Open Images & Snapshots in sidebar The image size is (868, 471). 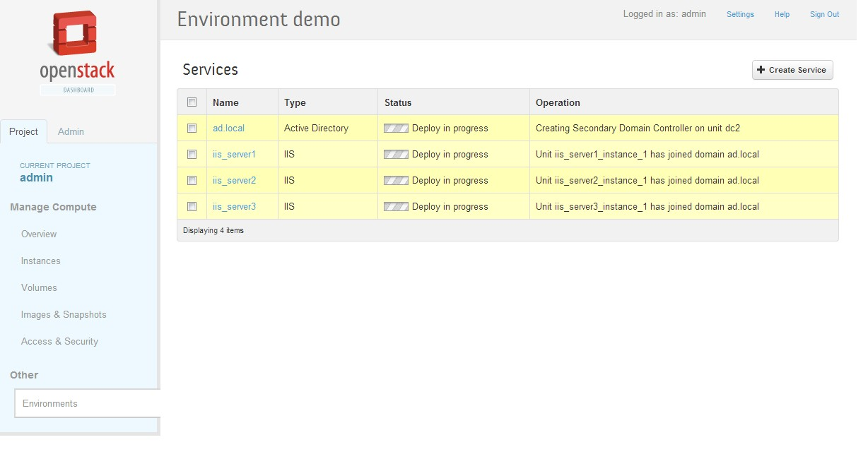(64, 315)
